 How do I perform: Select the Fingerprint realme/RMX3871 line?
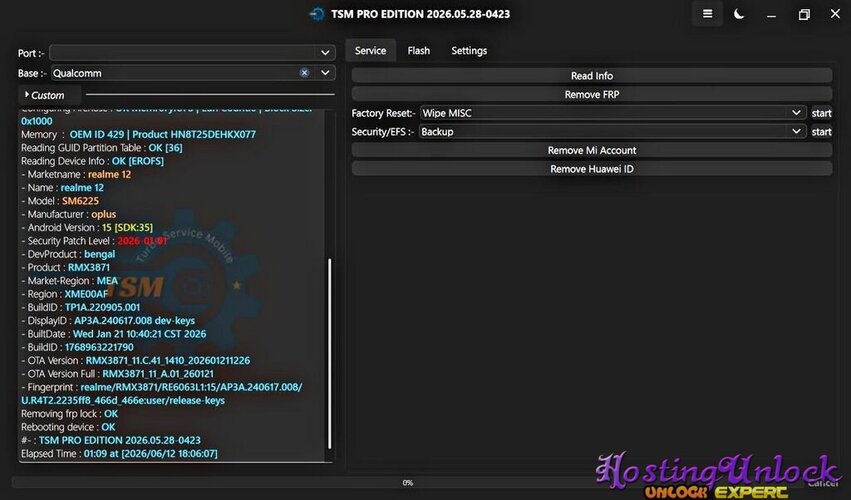(x=162, y=394)
